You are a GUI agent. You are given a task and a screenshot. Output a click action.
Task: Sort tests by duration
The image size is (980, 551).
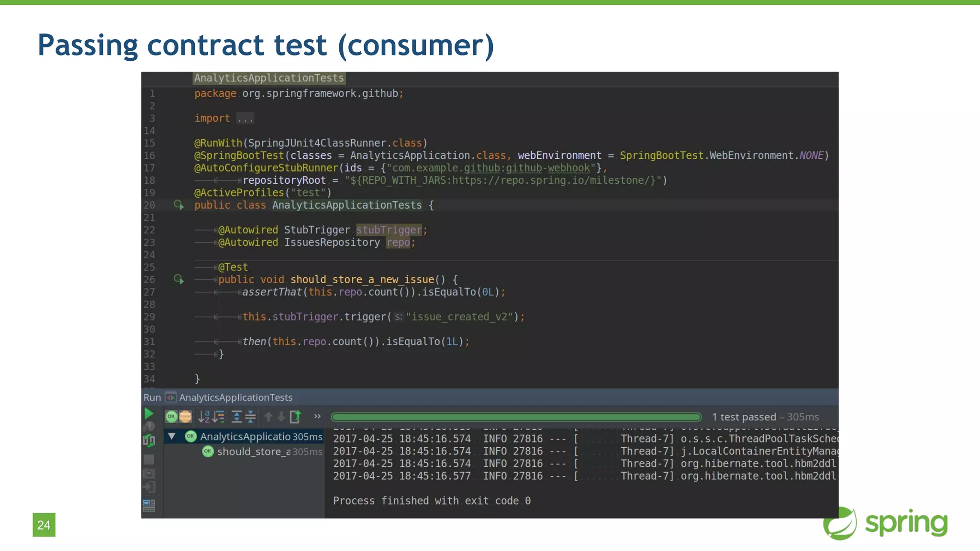click(219, 417)
